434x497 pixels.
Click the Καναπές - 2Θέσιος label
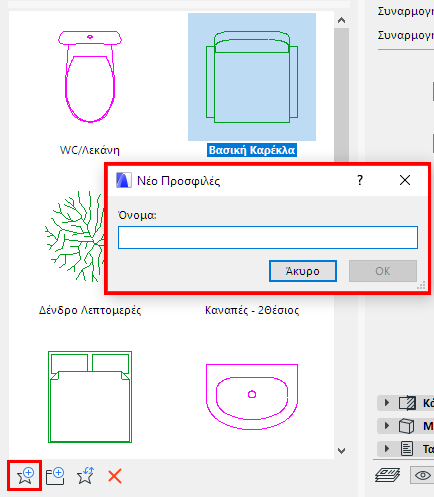252,310
